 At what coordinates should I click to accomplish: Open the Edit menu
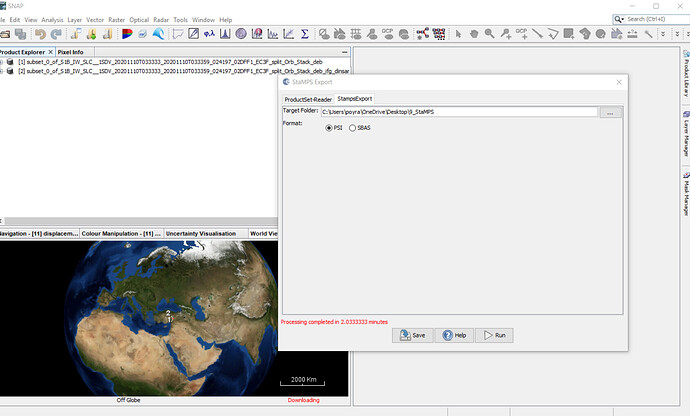(15, 20)
